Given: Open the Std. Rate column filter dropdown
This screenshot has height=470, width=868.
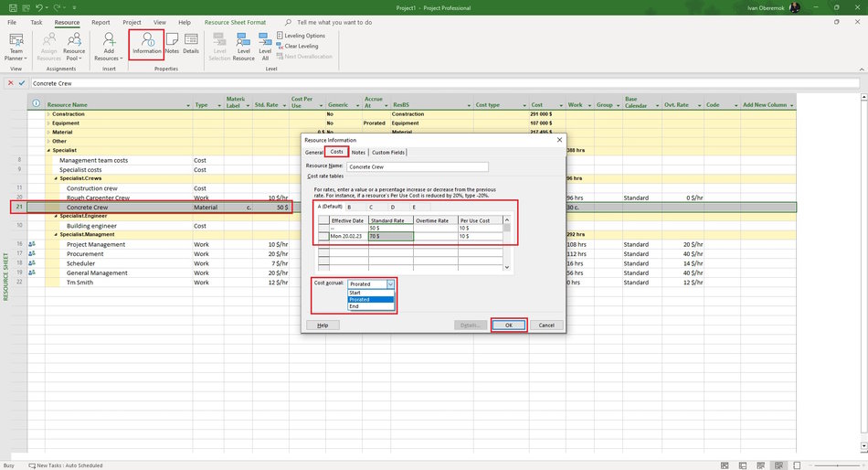Looking at the screenshot, I should point(284,105).
